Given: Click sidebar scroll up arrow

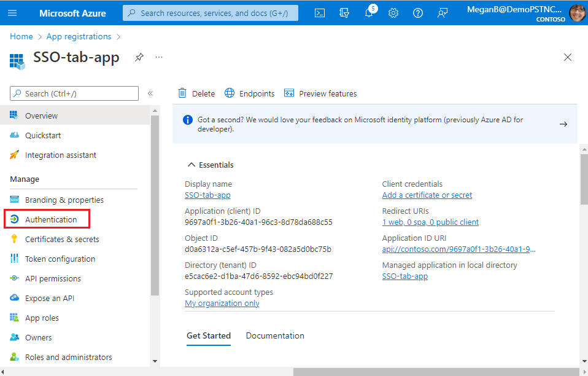Looking at the screenshot, I should click(x=155, y=111).
